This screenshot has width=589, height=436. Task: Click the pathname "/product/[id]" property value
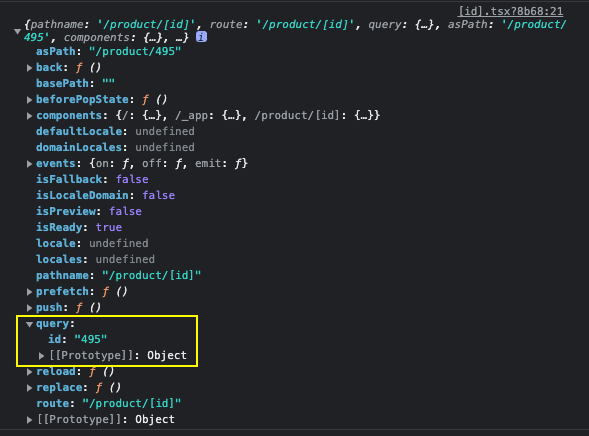[x=152, y=276]
